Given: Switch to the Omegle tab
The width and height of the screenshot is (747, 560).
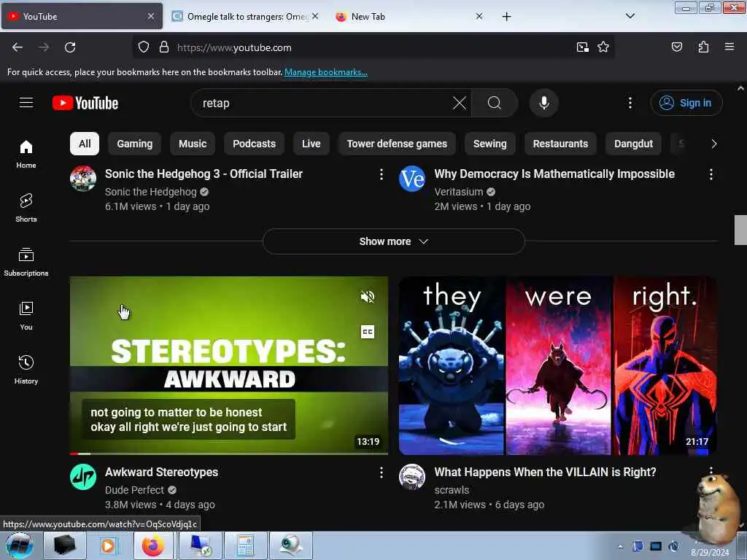Looking at the screenshot, I should (x=245, y=17).
